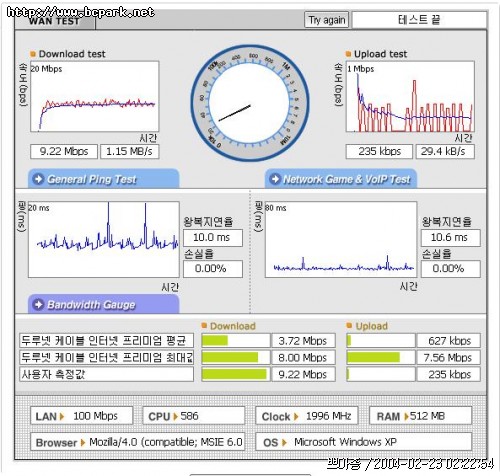Click the 8.00 Mbps download progress bar
The height and width of the screenshot is (476, 500).
[x=236, y=357]
